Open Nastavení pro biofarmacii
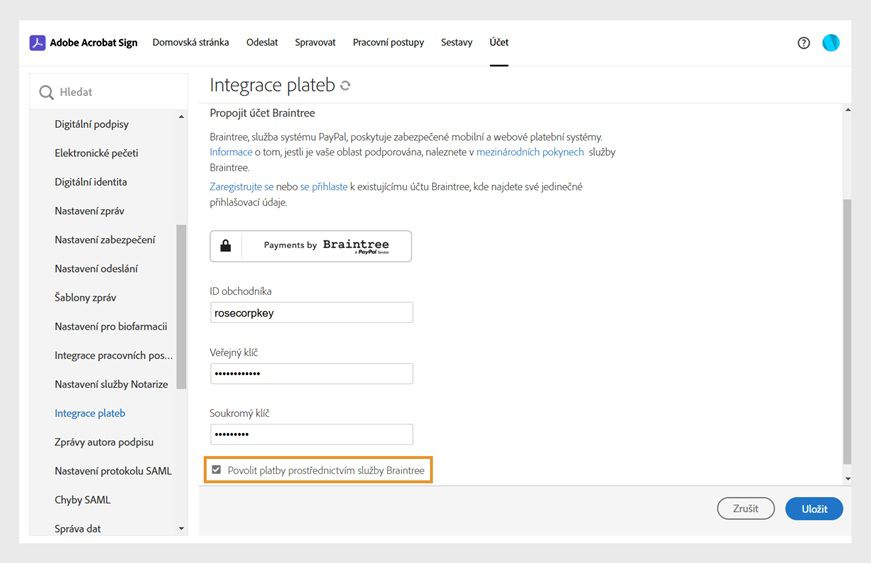The image size is (871, 563). coord(111,326)
